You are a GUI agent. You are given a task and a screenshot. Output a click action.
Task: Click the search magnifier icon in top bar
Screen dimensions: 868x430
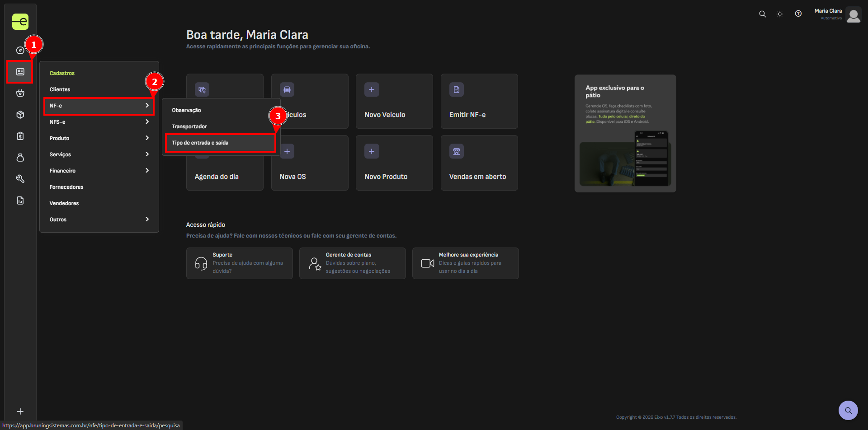(x=762, y=14)
